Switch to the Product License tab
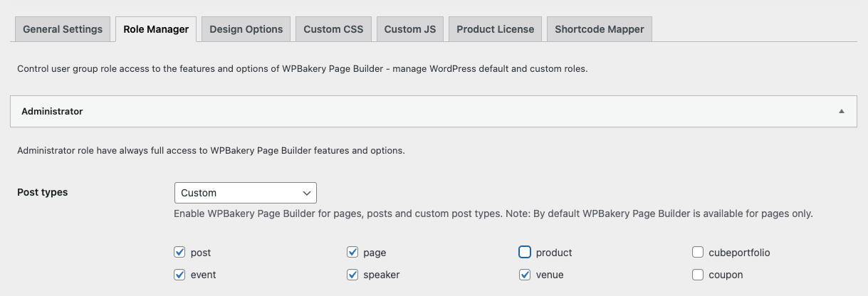This screenshot has width=868, height=296. 495,29
